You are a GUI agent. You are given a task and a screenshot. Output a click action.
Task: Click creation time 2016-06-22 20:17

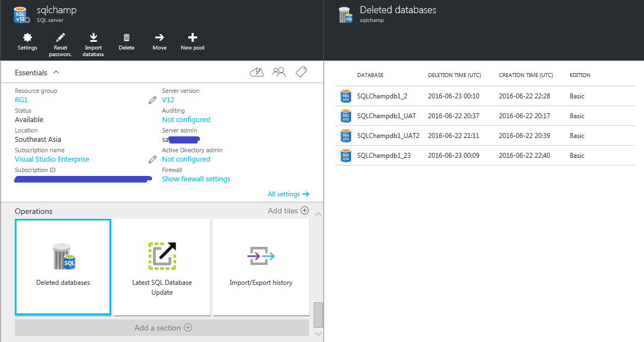(525, 116)
